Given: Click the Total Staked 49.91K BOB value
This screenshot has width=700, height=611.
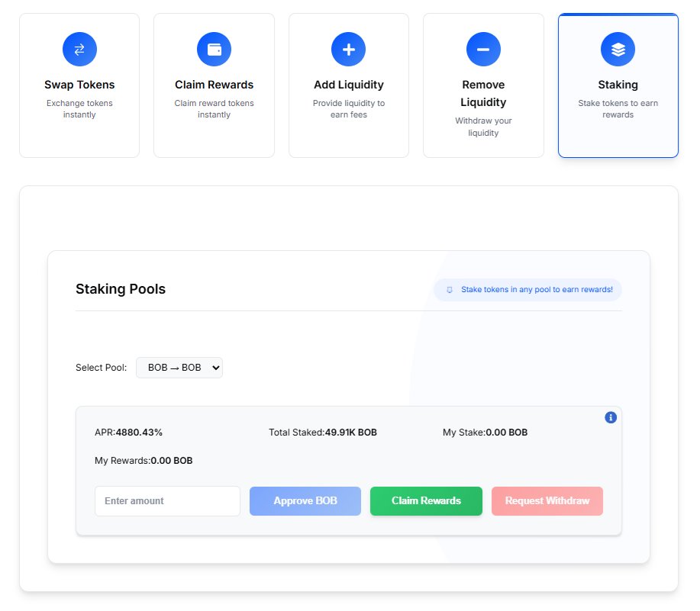Looking at the screenshot, I should [x=351, y=433].
